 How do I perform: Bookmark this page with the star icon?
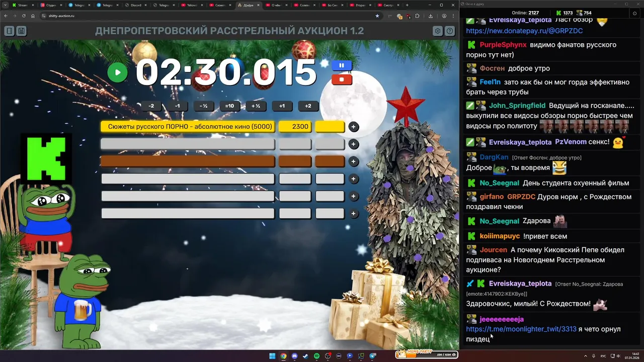coord(377,16)
